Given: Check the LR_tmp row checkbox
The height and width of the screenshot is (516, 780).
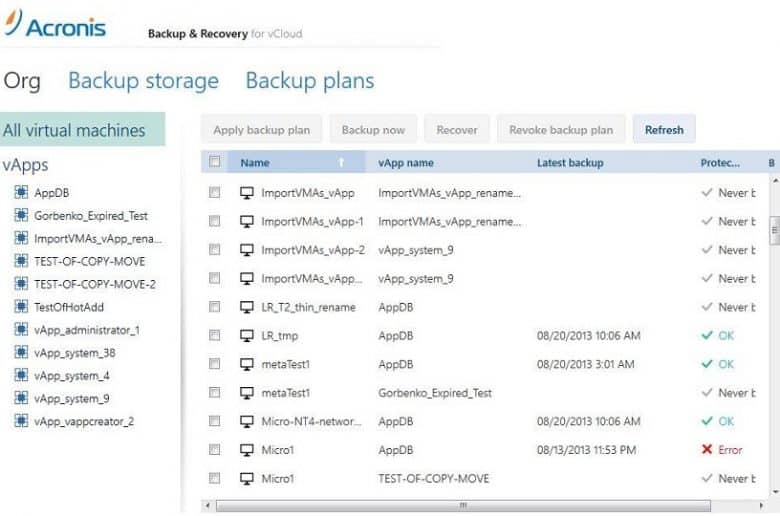Looking at the screenshot, I should (x=214, y=335).
